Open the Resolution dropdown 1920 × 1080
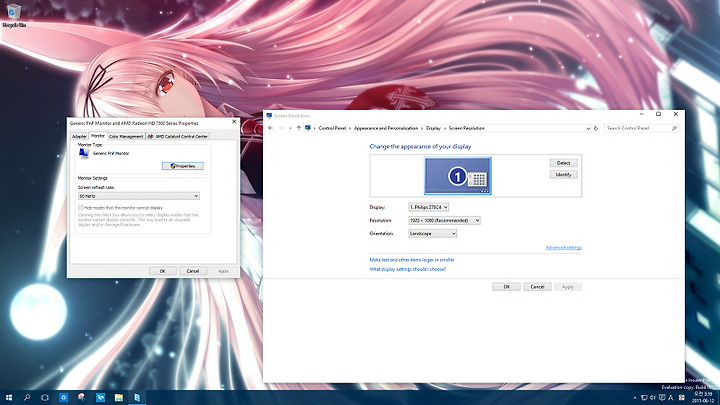Image resolution: width=720 pixels, height=405 pixels. pyautogui.click(x=444, y=220)
